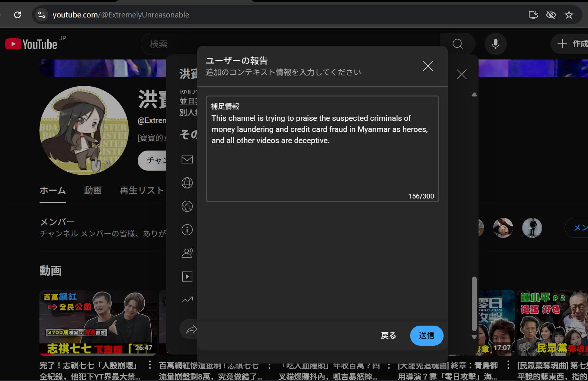Click the 送信 submit button
Screen dimensions: 588x381
(426, 336)
